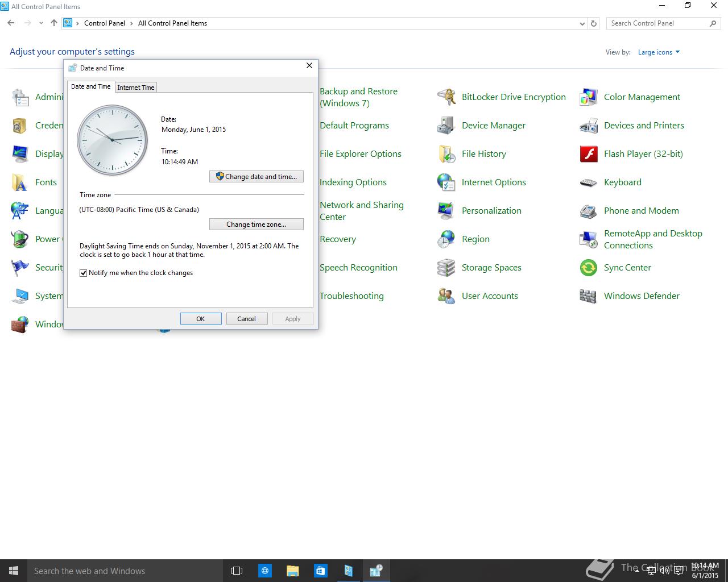Click the File History icon
Viewport: 728px width, 582px height.
pyautogui.click(x=446, y=154)
